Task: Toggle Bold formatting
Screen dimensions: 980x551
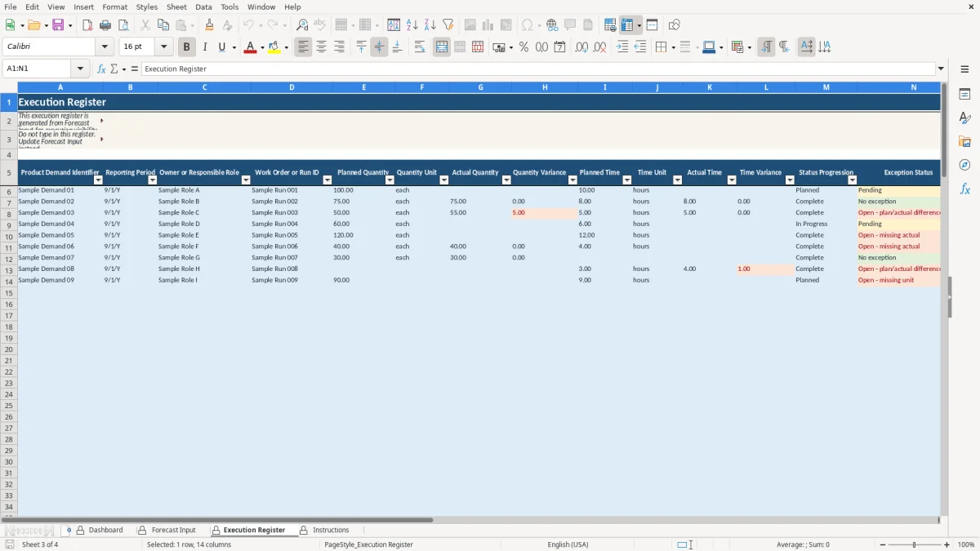Action: (x=187, y=47)
